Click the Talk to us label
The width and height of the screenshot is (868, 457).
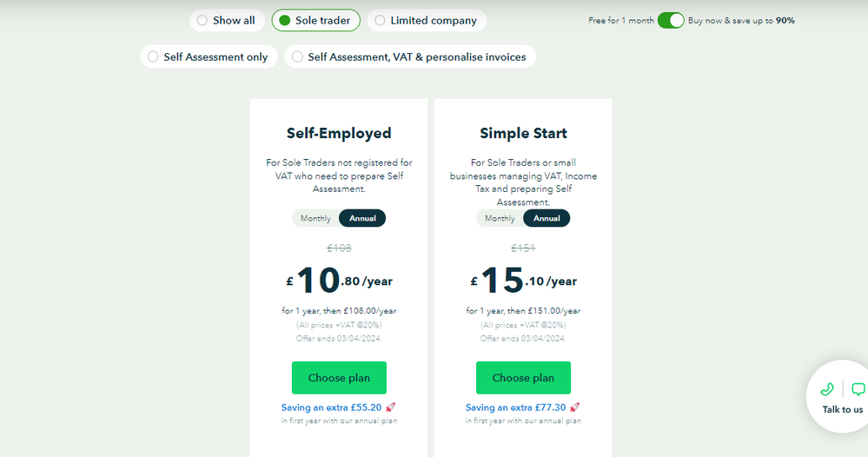click(843, 409)
